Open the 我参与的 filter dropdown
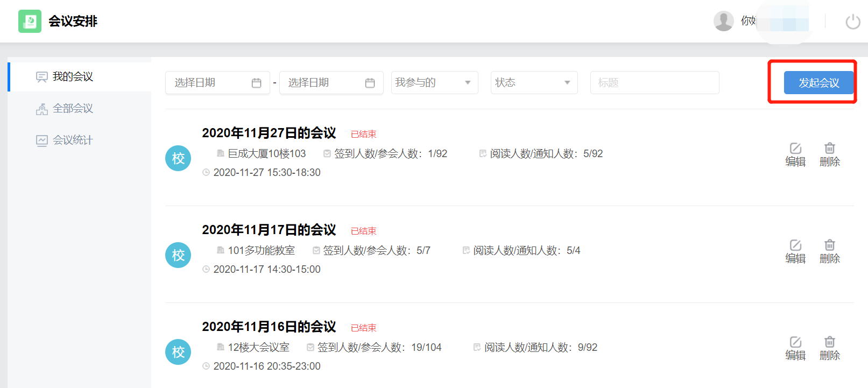The width and height of the screenshot is (868, 388). coord(434,83)
